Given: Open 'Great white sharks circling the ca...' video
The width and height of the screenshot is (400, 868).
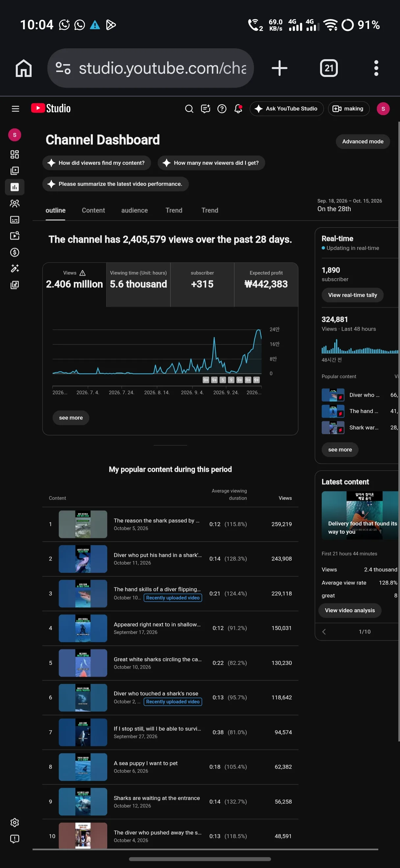Looking at the screenshot, I should tap(170, 663).
